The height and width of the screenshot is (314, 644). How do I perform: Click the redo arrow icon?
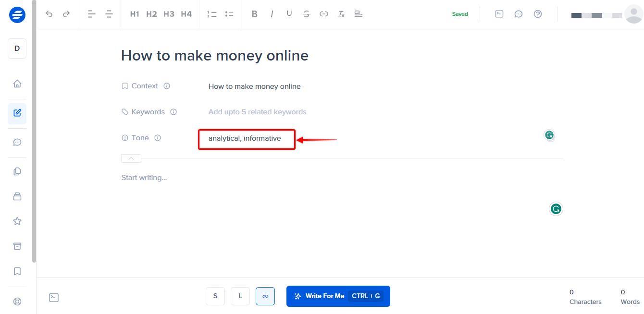tap(66, 14)
